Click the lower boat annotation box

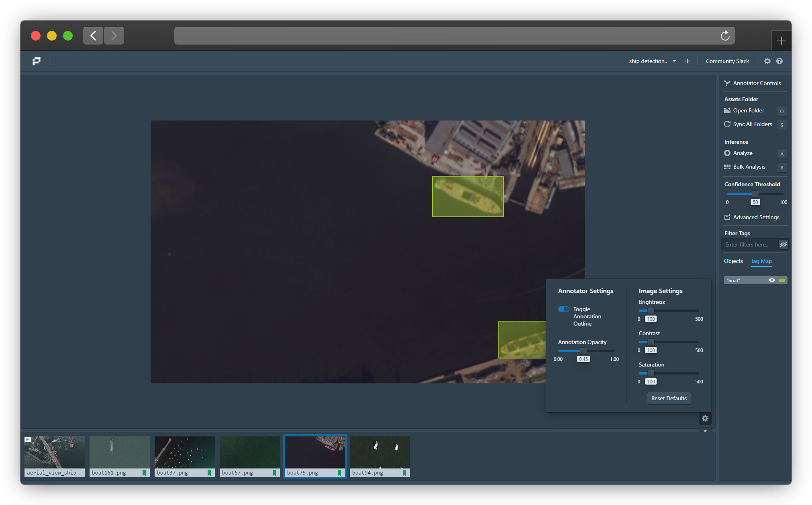coord(522,339)
